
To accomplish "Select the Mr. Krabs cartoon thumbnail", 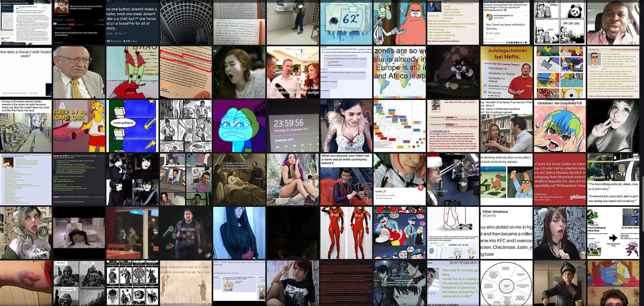I will point(132,72).
